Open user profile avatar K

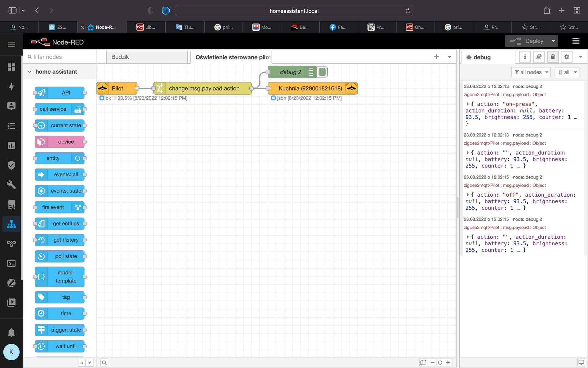(11, 352)
